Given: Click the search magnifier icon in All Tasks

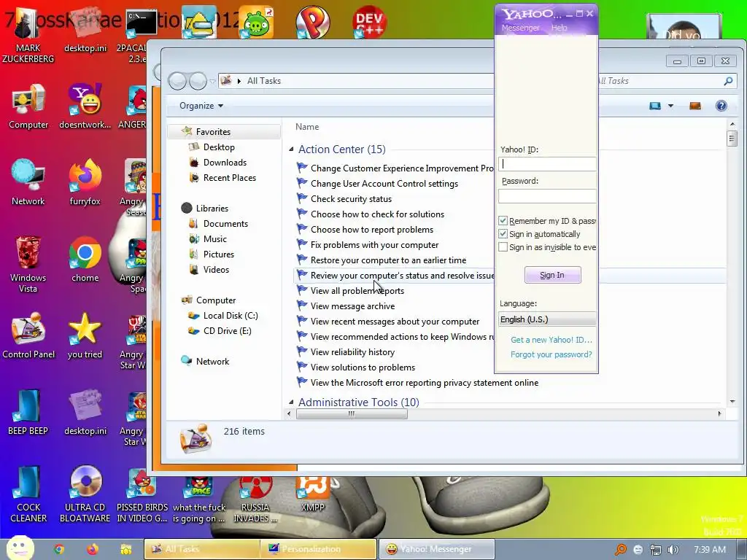Looking at the screenshot, I should (728, 81).
